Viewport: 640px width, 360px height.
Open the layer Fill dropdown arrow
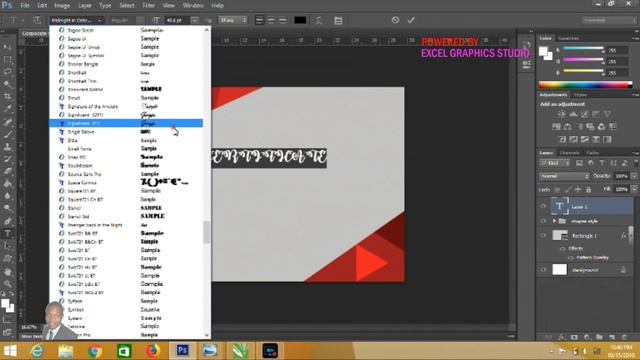tap(634, 189)
